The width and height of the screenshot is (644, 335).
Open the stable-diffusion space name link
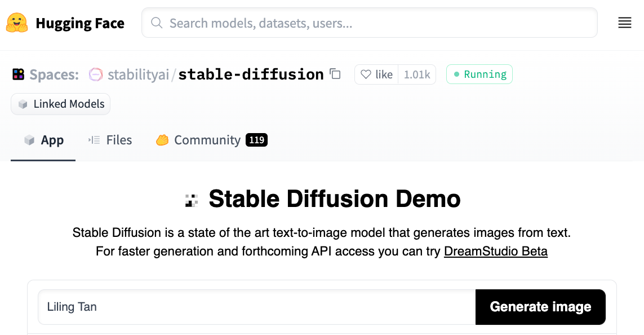pos(251,74)
